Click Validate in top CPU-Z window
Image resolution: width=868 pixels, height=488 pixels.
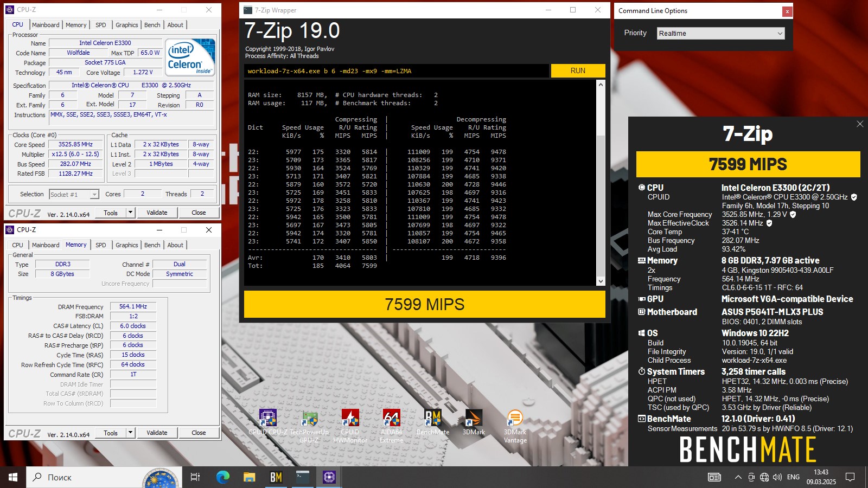(157, 213)
